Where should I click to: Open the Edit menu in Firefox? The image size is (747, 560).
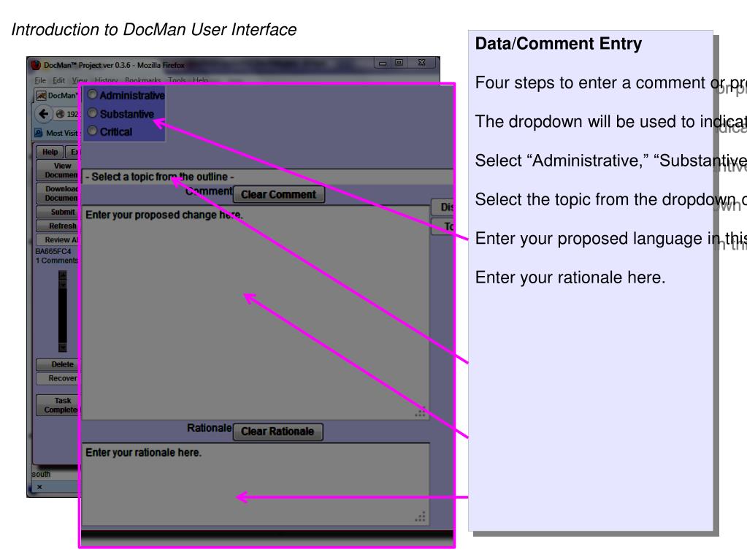[58, 80]
